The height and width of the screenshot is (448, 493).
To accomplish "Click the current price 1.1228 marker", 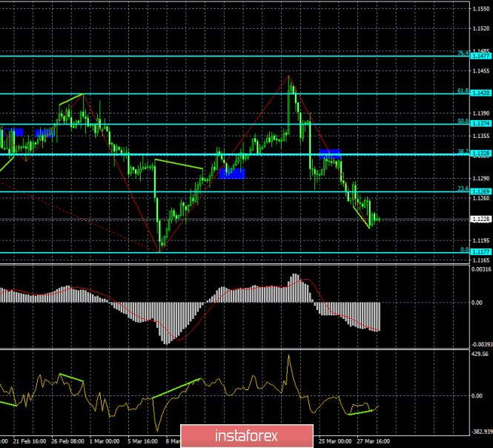I will click(x=480, y=219).
